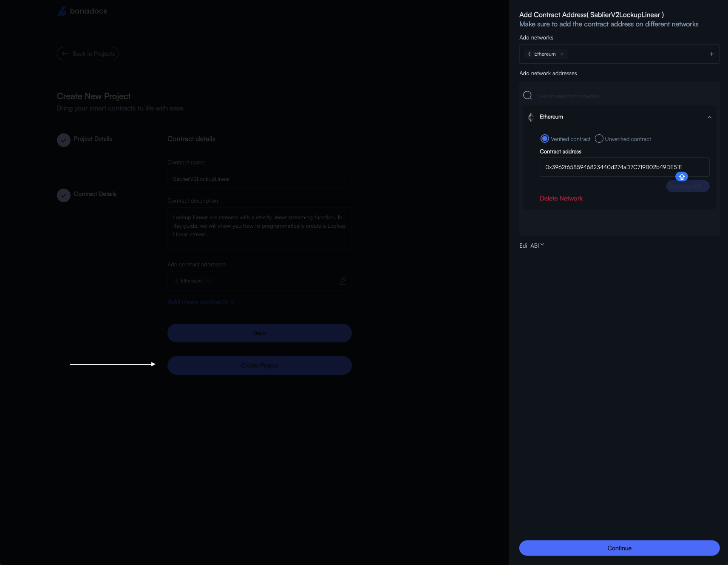Viewport: 728px width, 565px height.
Task: Click the plus icon to add networks
Action: 711,54
